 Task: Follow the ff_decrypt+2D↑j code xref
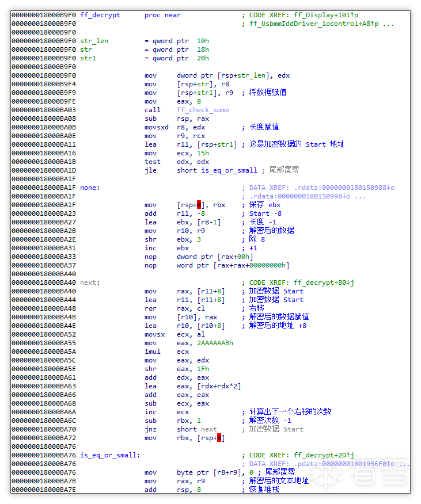click(324, 455)
